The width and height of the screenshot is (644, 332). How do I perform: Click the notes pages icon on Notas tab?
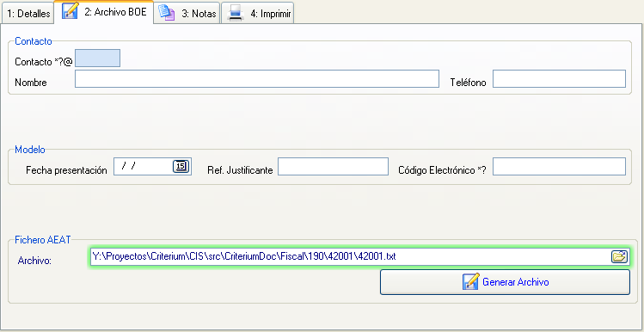tap(167, 13)
